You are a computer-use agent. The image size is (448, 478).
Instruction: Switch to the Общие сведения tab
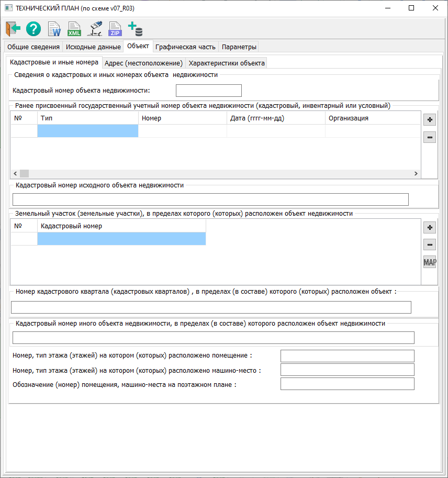(33, 47)
